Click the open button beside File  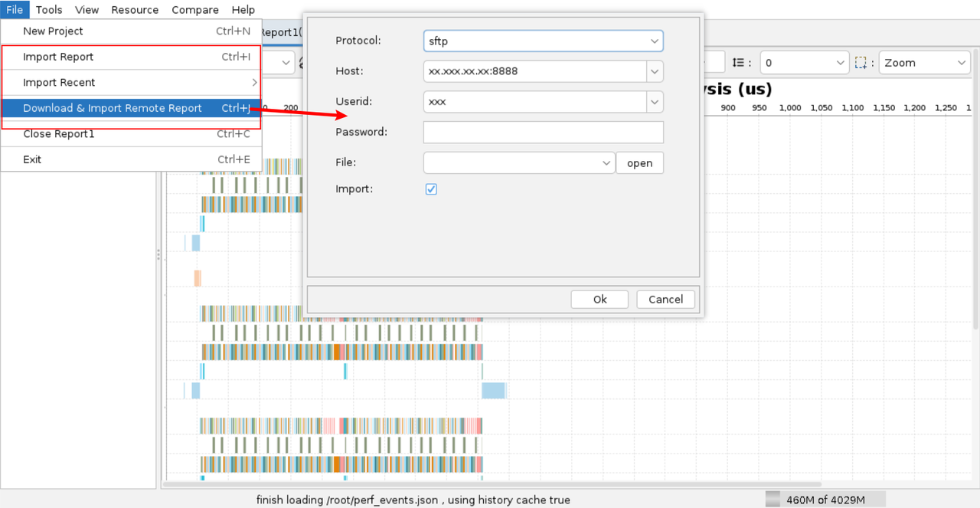[639, 162]
